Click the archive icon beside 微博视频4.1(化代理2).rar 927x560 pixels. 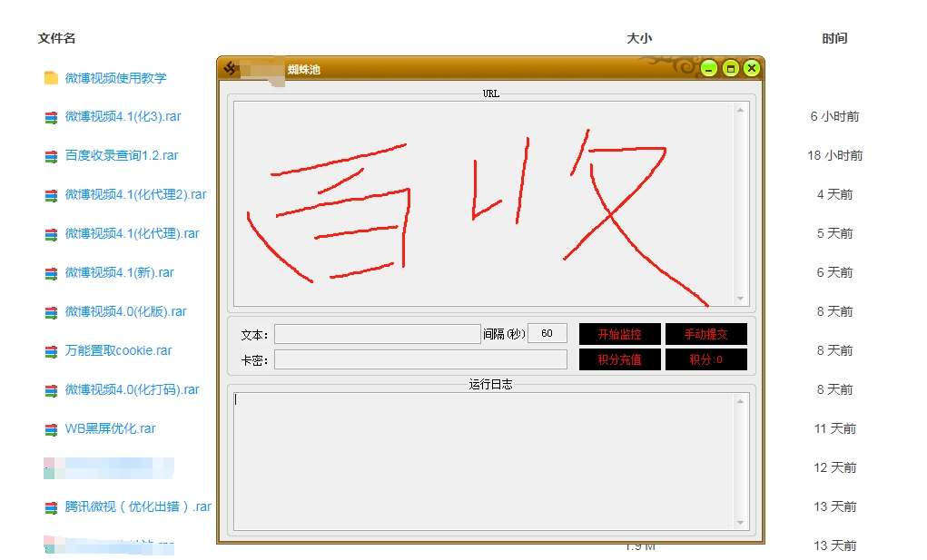[51, 195]
